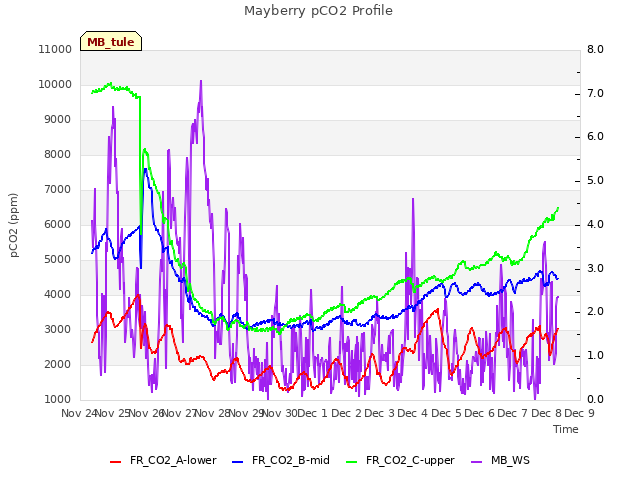Screen dimensions: 640x480
Task: Click the Dec 6 date label
Action: [x=479, y=413]
